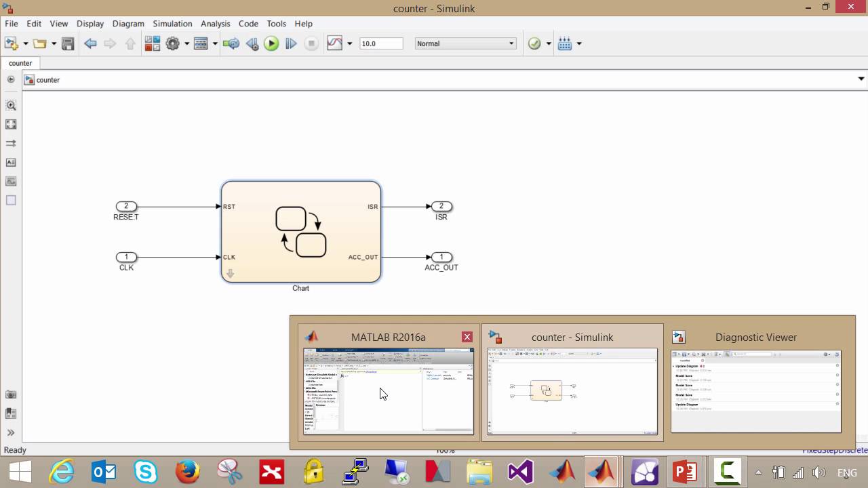Open the Model Explorer icon
868x488 pixels.
(x=201, y=43)
